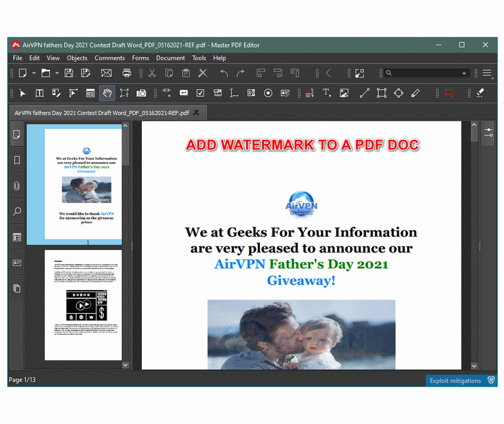Image resolution: width=504 pixels, height=424 pixels.
Task: Delete selection with the X icon
Action: 203,73
